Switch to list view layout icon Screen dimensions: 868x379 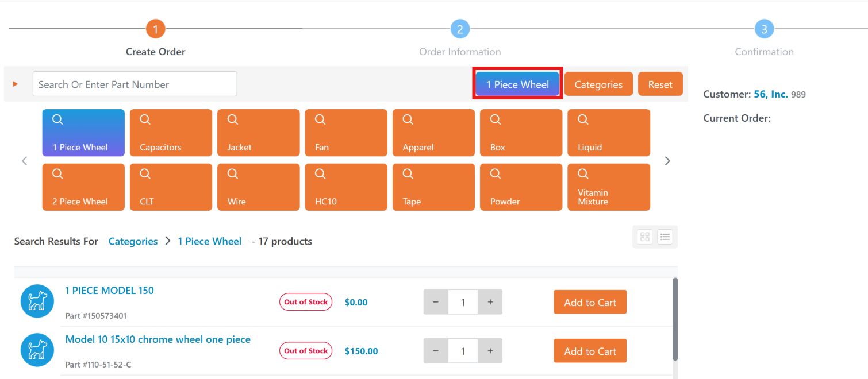coord(665,237)
